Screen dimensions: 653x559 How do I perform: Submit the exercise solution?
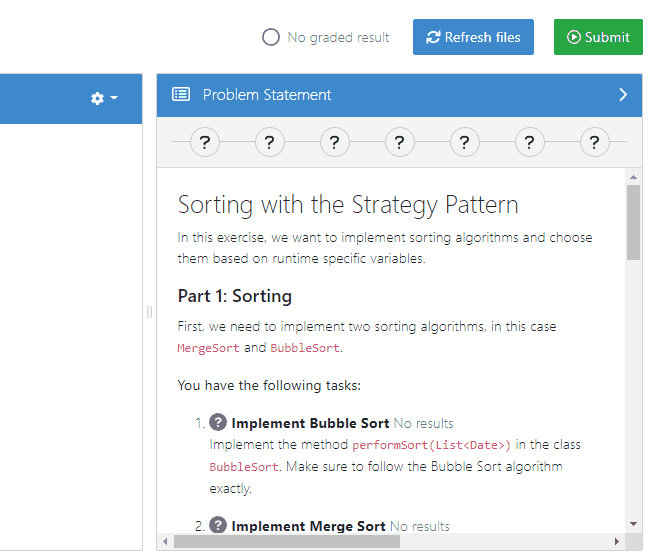pyautogui.click(x=598, y=37)
